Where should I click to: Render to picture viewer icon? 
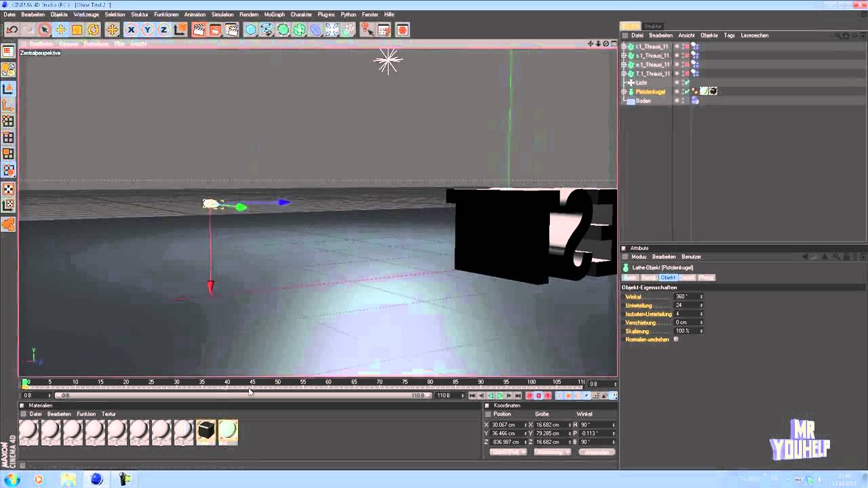[215, 30]
